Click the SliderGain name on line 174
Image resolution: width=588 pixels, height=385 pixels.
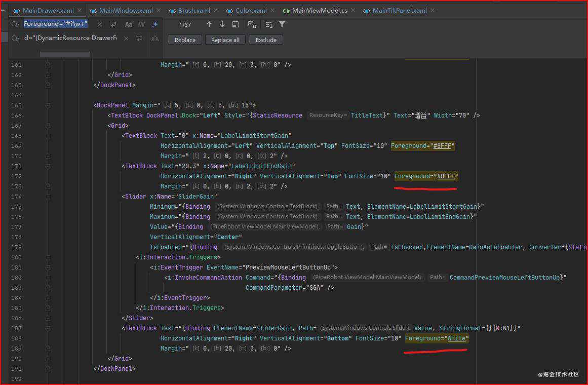196,197
